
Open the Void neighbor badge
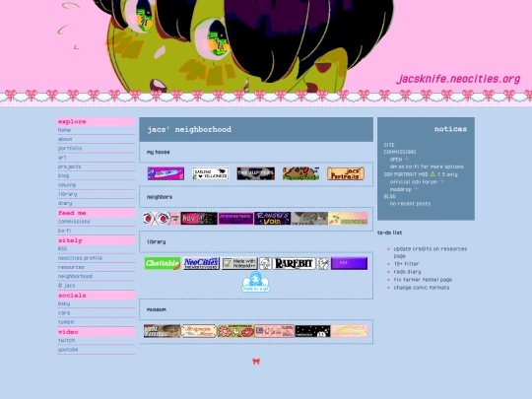tap(273, 219)
